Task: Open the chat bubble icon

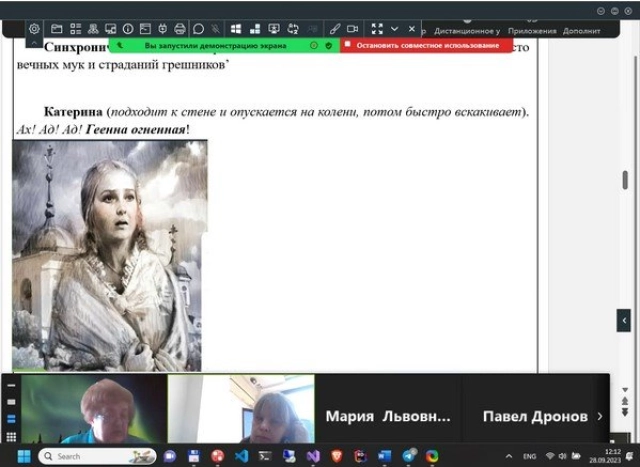Action: 198,29
